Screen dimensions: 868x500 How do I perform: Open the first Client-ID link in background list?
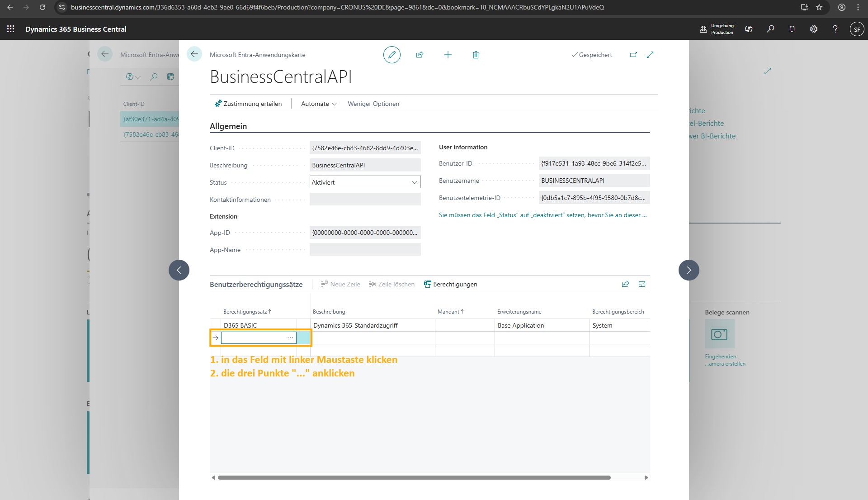pyautogui.click(x=151, y=119)
